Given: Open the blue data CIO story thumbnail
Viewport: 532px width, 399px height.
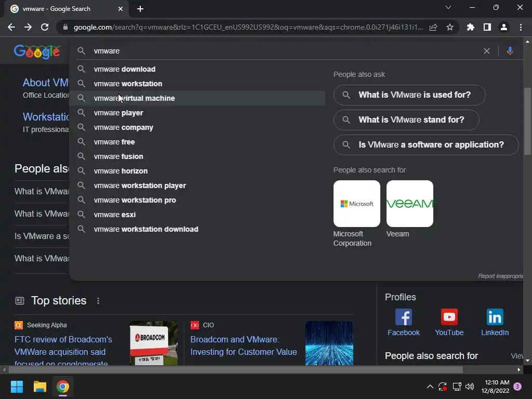Looking at the screenshot, I should click(x=329, y=343).
